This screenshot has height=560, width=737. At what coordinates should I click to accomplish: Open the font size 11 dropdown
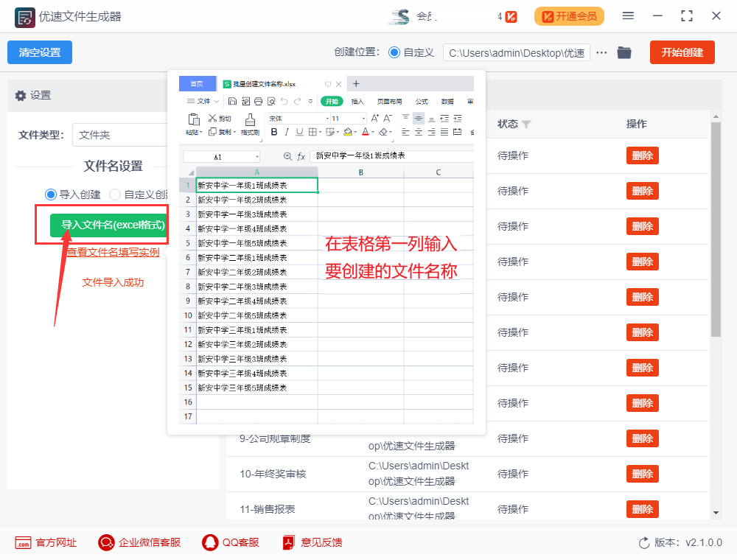363,119
